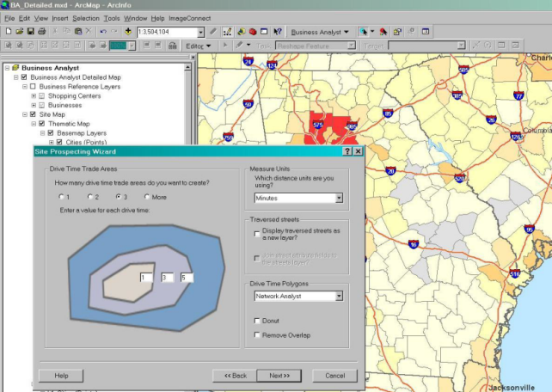
Task: Click Next in Site Prospecting Wizard
Action: (279, 376)
